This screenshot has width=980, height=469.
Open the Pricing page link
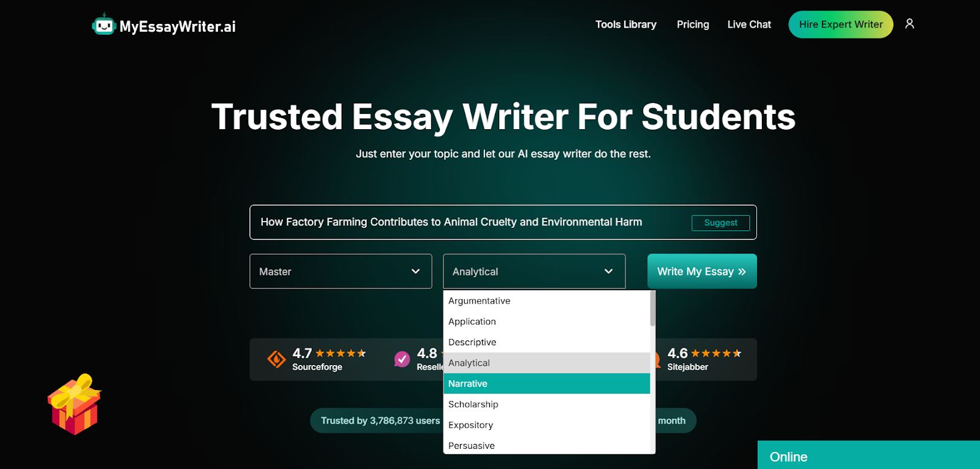pos(693,24)
